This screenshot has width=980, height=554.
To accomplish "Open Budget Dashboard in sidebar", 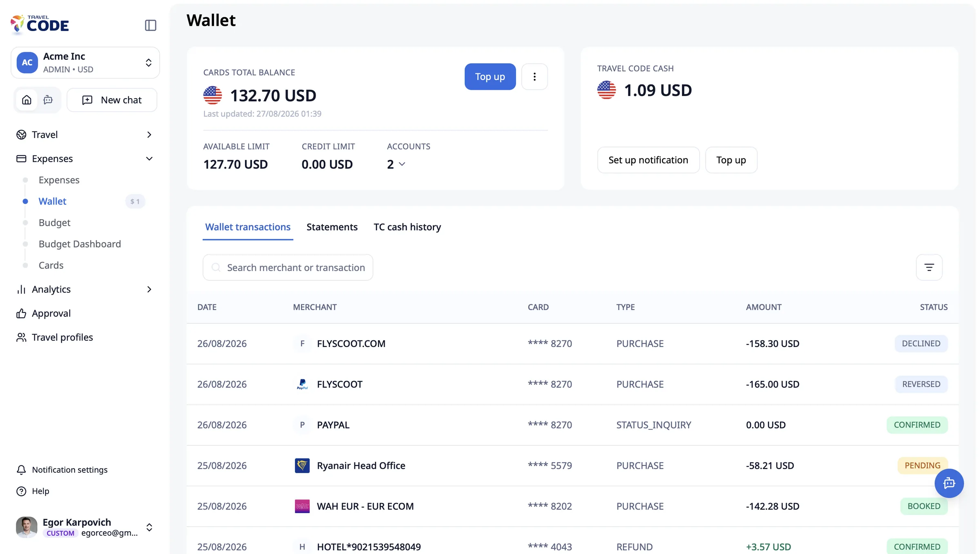I will (80, 244).
